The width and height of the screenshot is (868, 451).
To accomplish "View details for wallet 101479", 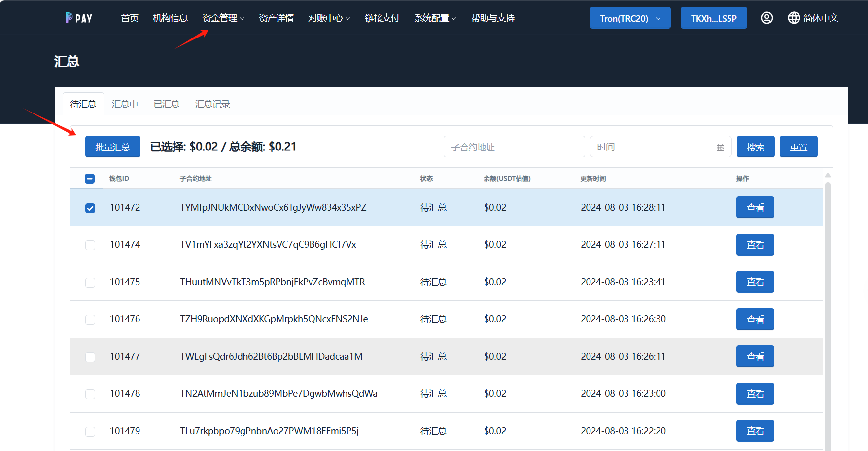I will 755,431.
